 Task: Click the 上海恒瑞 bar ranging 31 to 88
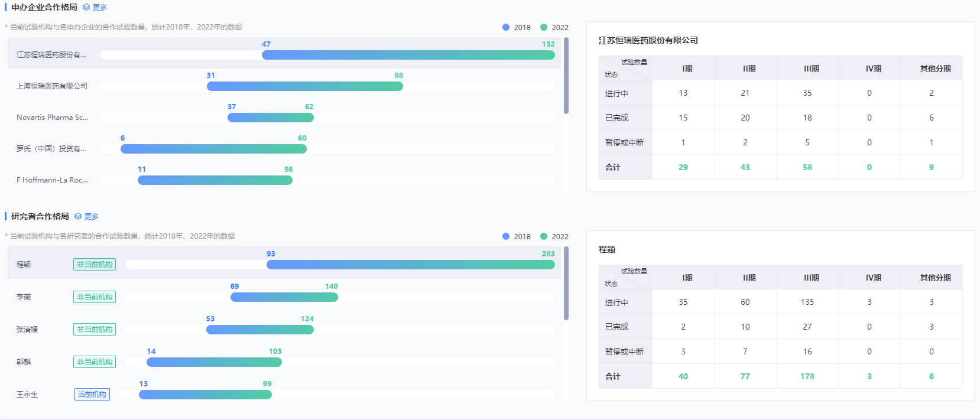(305, 86)
